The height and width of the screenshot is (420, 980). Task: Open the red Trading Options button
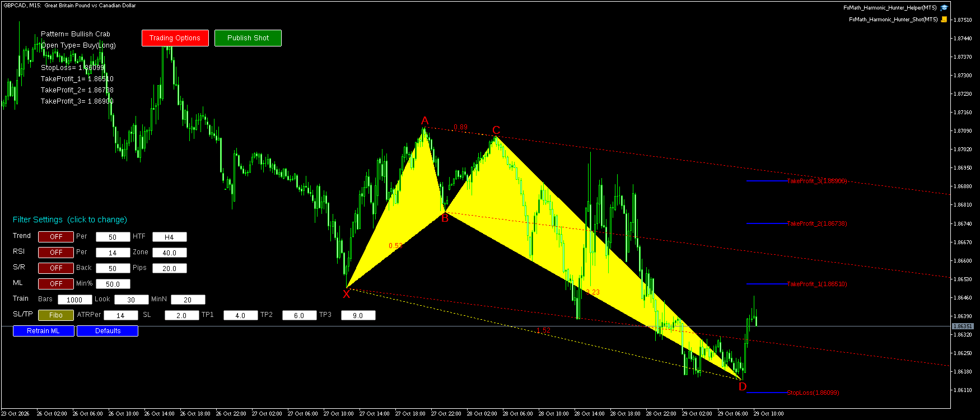(175, 38)
